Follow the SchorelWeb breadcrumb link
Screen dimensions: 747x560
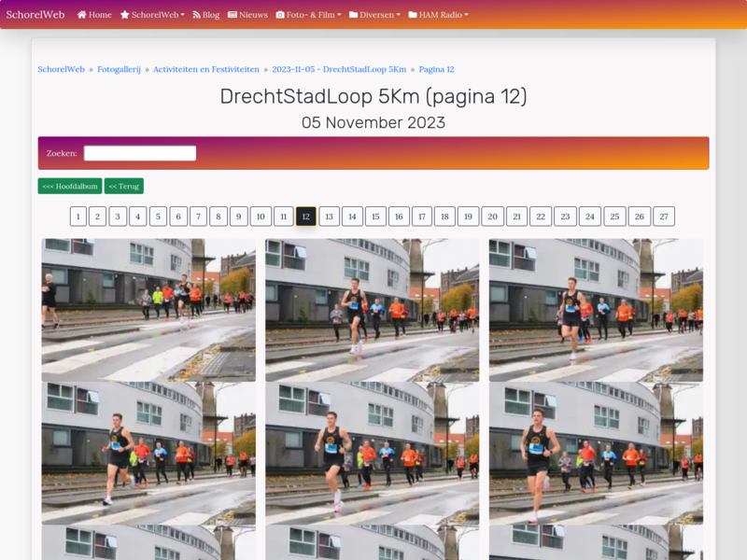pyautogui.click(x=61, y=69)
